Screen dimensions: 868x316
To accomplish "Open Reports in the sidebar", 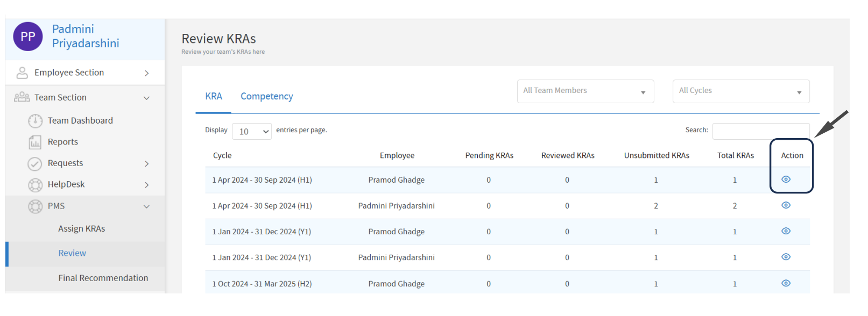I will pyautogui.click(x=62, y=142).
